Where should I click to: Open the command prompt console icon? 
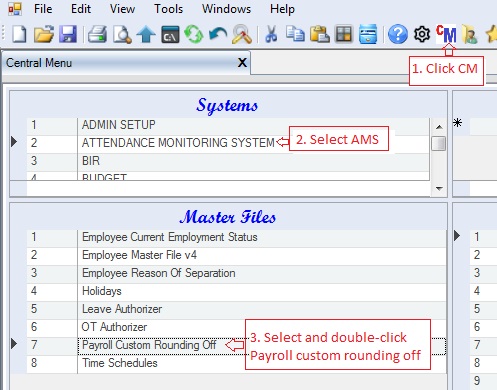[x=170, y=34]
